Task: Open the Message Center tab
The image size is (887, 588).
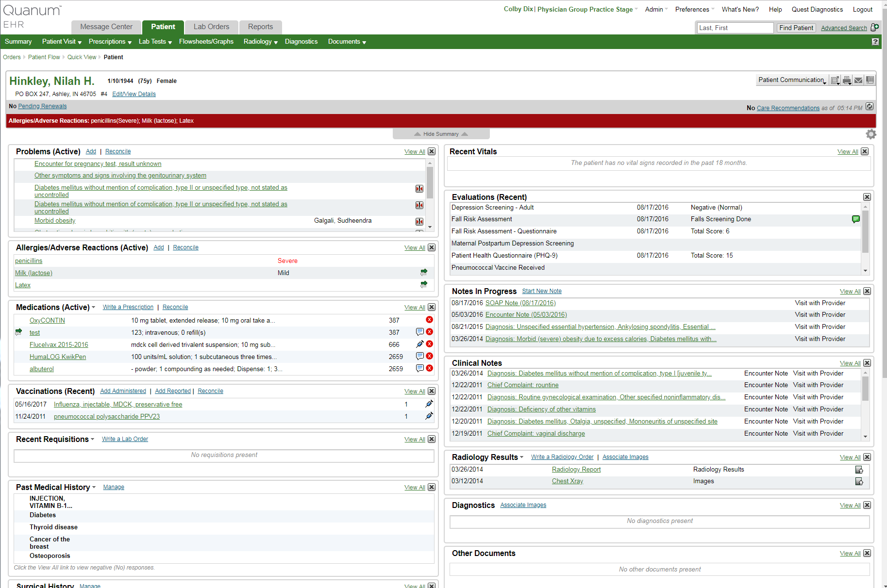Action: coord(106,27)
